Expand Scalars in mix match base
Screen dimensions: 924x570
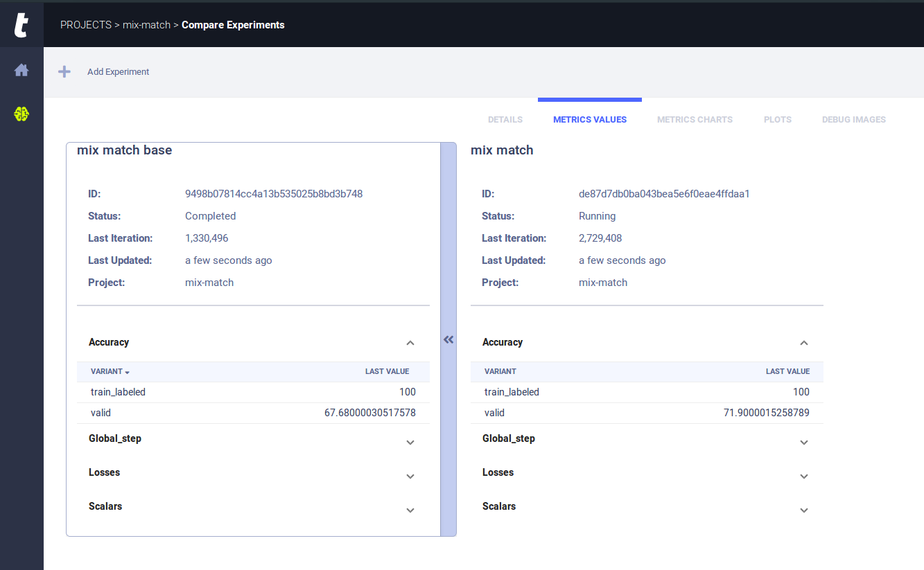(x=410, y=510)
